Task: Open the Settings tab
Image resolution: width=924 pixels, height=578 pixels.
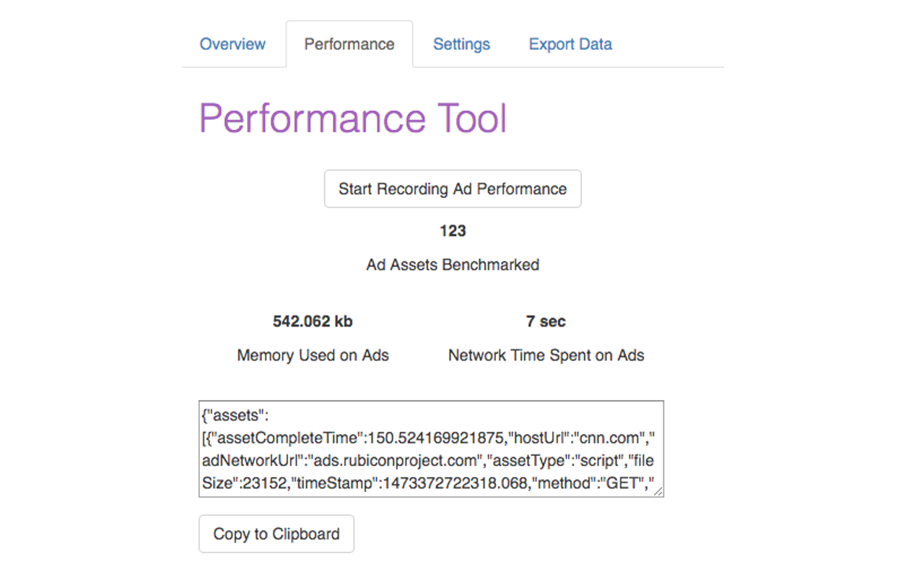Action: [x=461, y=44]
